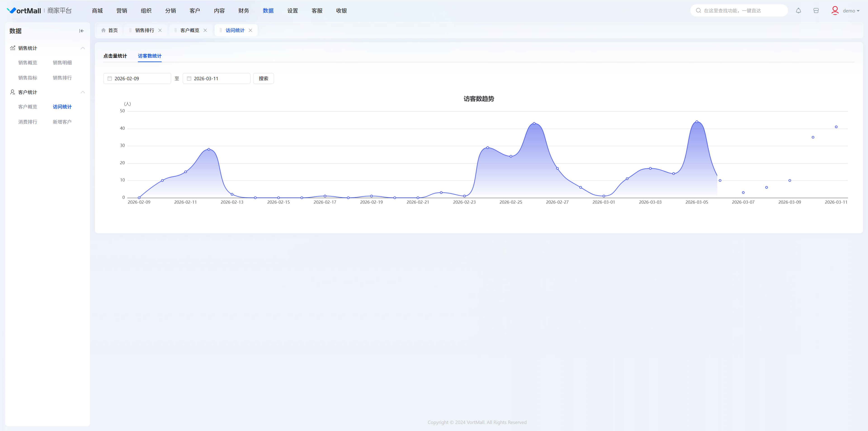
Task: Click the start date field 2026-02-09
Action: point(137,78)
